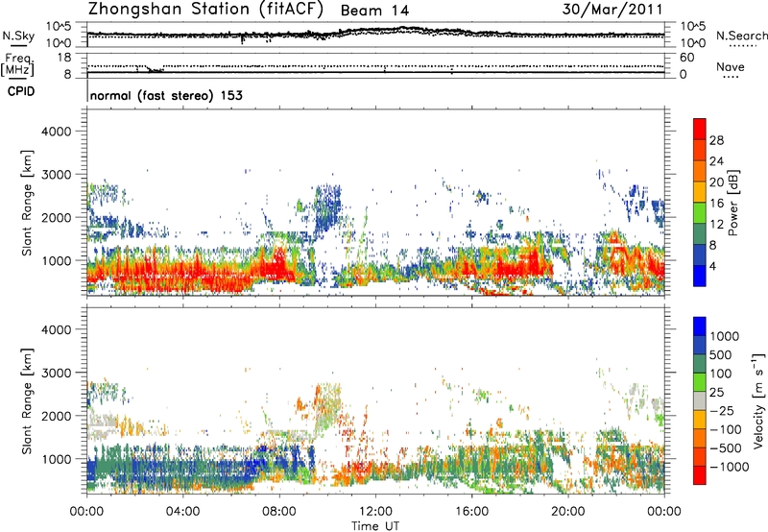Click the gray segment of the velocity colorbar
Image resolution: width=768 pixels, height=532 pixels.
tap(700, 400)
